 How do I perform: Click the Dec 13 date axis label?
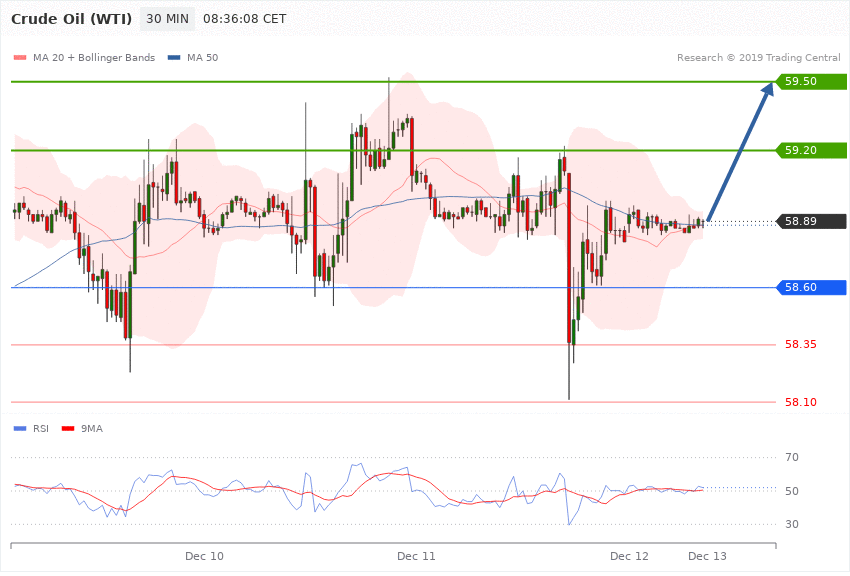pyautogui.click(x=707, y=556)
